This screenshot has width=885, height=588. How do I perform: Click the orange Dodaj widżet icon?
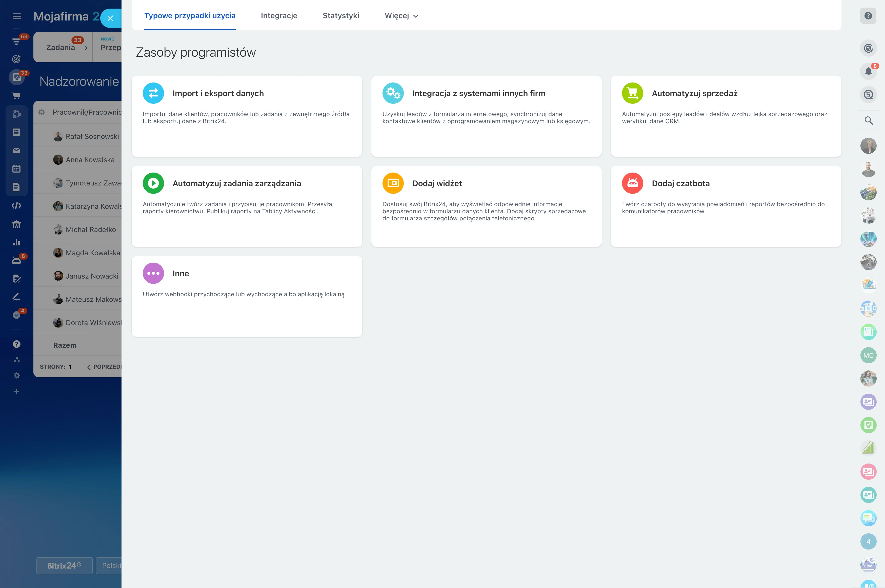click(x=393, y=183)
